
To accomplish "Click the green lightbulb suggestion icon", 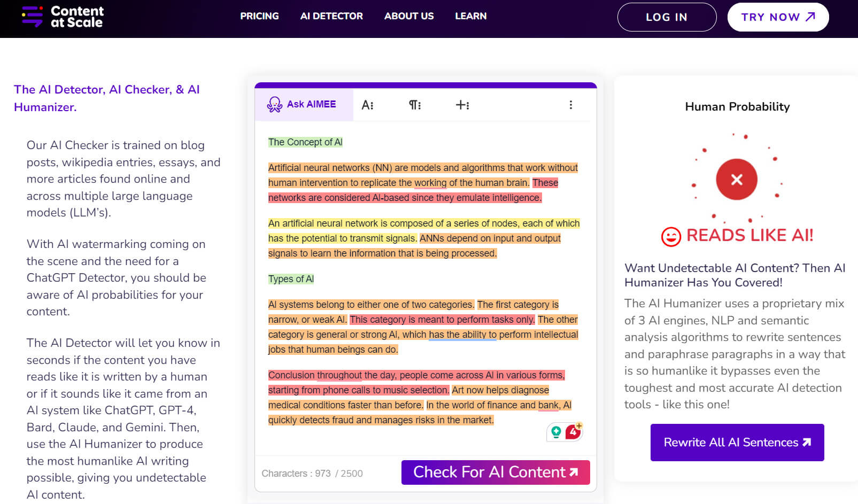I will click(x=556, y=431).
